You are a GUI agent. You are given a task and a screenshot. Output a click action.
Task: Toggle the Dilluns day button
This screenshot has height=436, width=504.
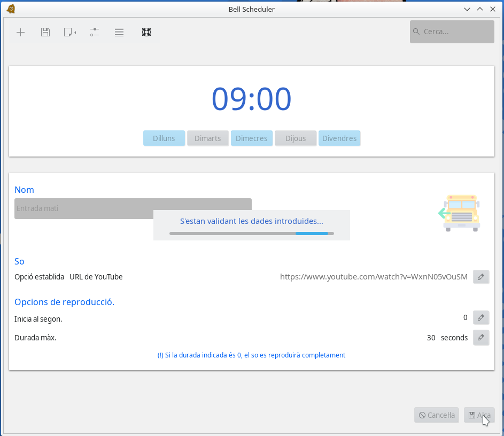[164, 138]
